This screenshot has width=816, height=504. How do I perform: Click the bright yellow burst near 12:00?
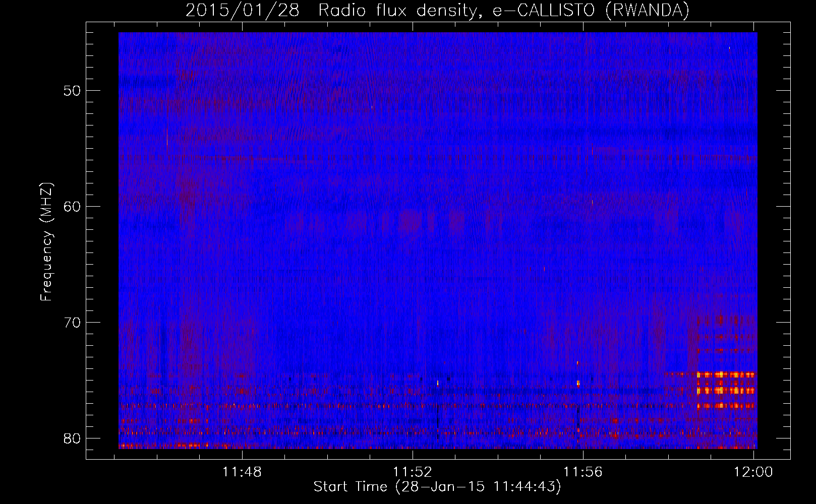(x=725, y=390)
